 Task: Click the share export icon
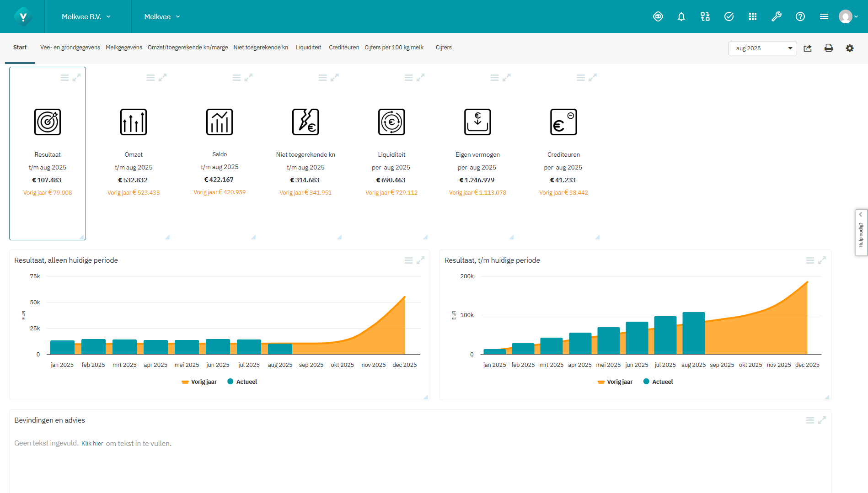coord(808,48)
